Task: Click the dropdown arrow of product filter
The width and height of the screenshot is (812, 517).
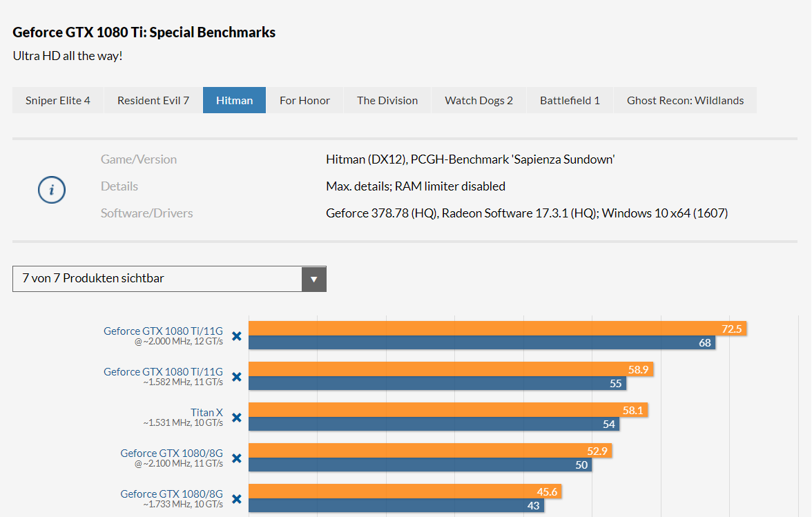Action: coord(313,280)
